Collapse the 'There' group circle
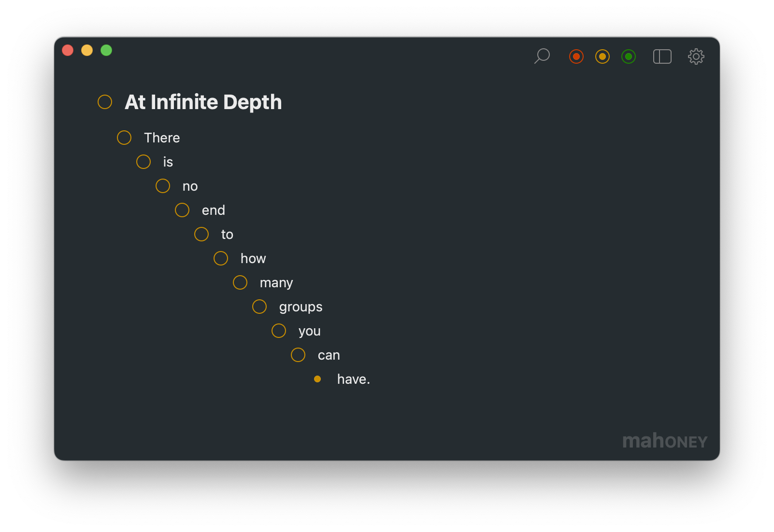 click(124, 138)
